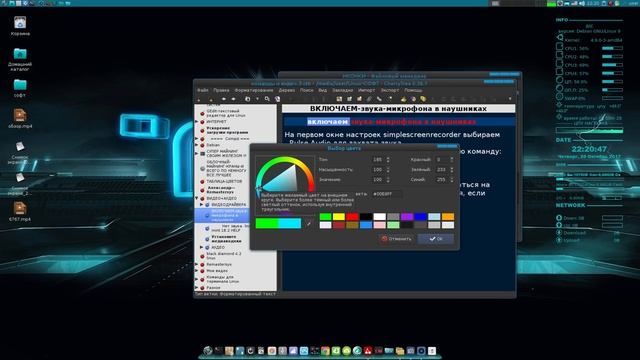Click current color cyan preview box
The height and width of the screenshot is (360, 640).
[290, 223]
